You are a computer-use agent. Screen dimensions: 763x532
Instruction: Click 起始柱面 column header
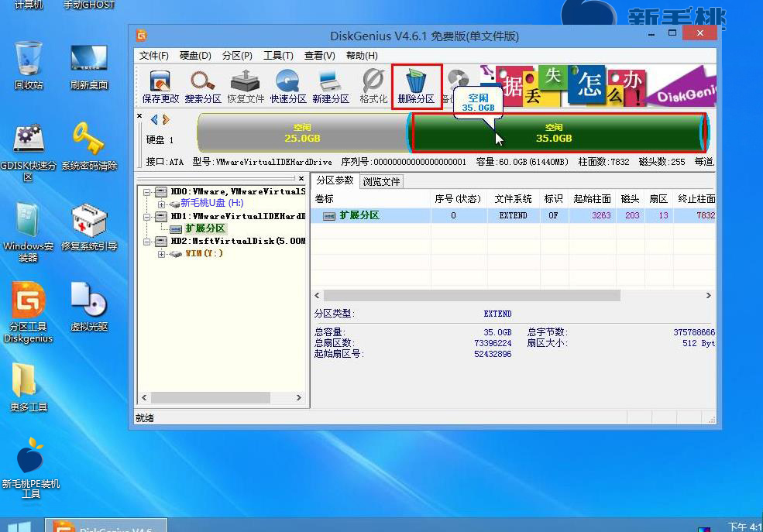click(593, 198)
